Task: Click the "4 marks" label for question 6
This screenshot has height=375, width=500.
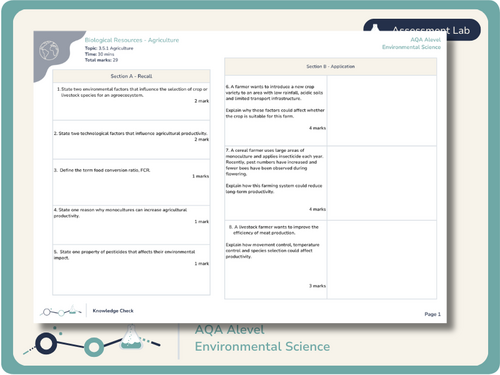Action: tap(317, 128)
